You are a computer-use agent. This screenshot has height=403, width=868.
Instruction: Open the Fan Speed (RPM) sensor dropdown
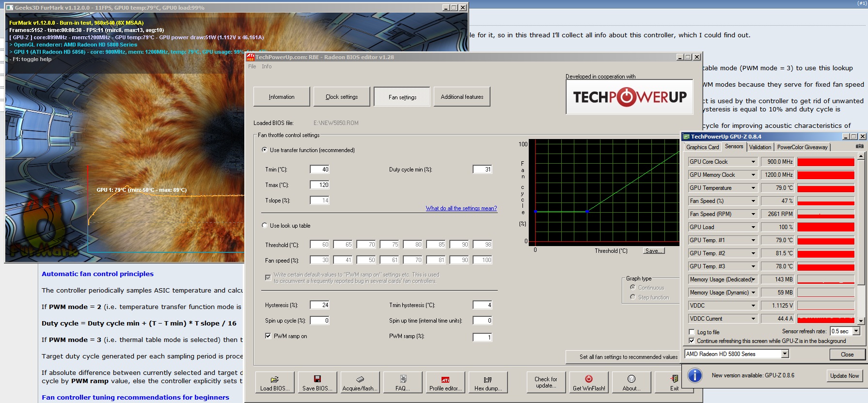[753, 214]
